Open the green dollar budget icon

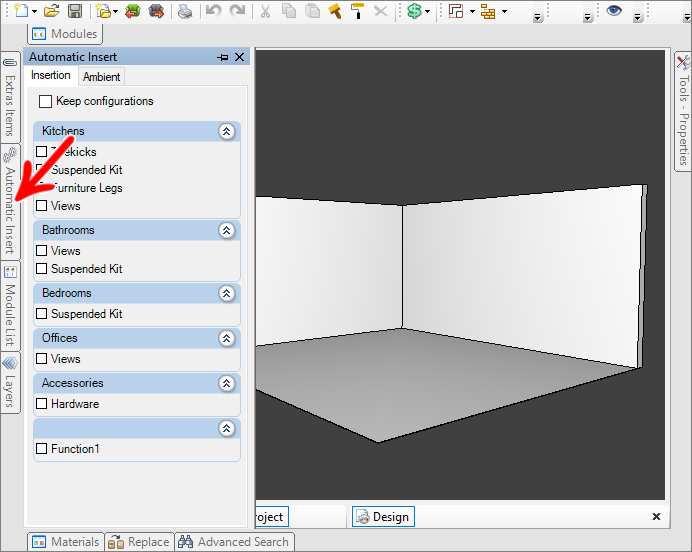[x=414, y=11]
